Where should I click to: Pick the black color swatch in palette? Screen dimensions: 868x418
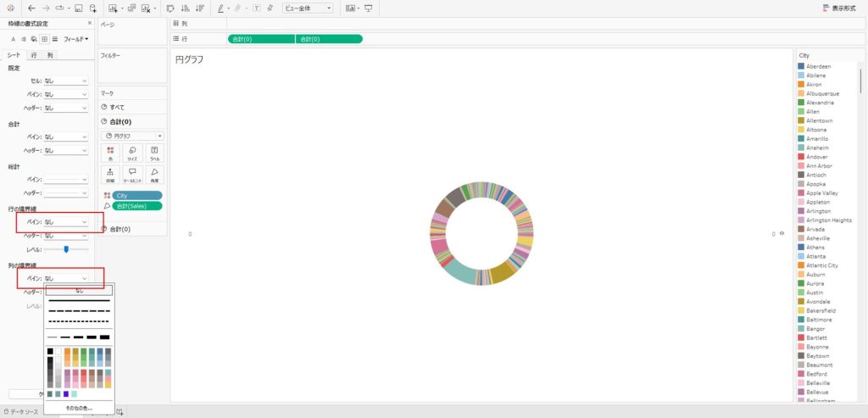[50, 351]
